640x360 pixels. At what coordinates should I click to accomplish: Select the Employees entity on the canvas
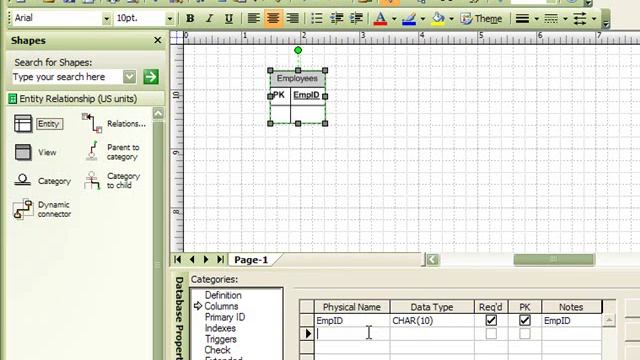click(298, 97)
